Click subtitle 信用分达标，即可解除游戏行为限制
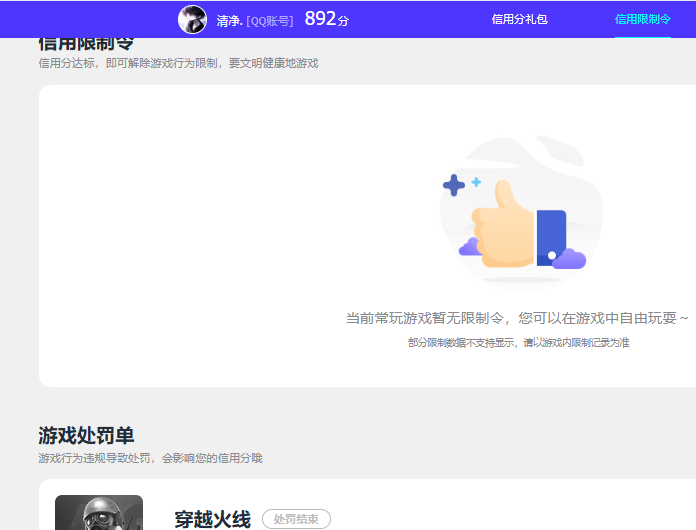 pyautogui.click(x=128, y=63)
